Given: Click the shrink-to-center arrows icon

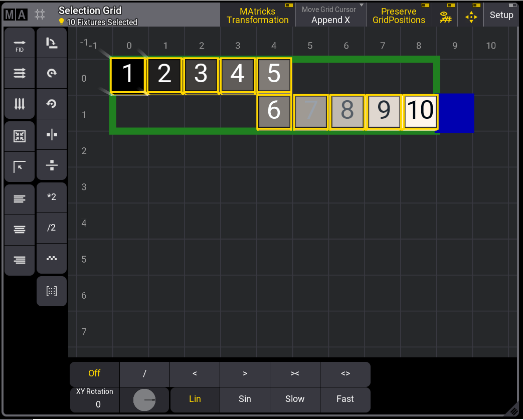Looking at the screenshot, I should [19, 136].
